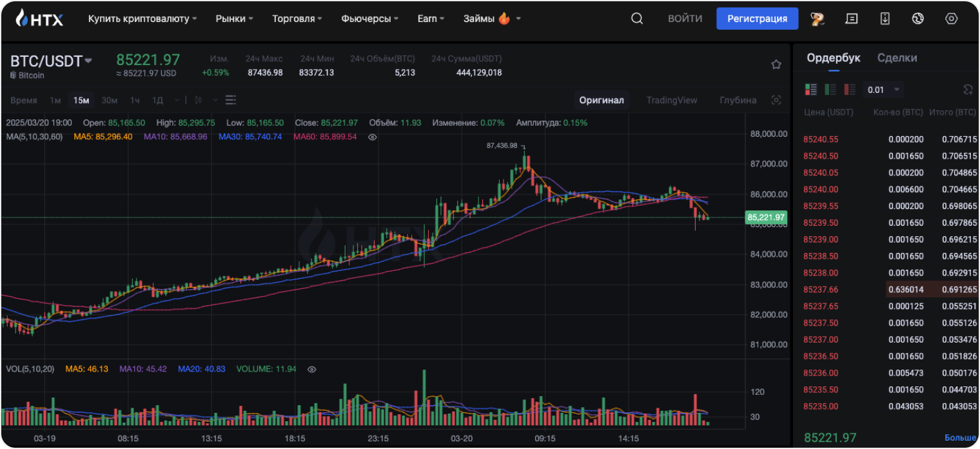Show buy-only order book view (green icon)

830,90
